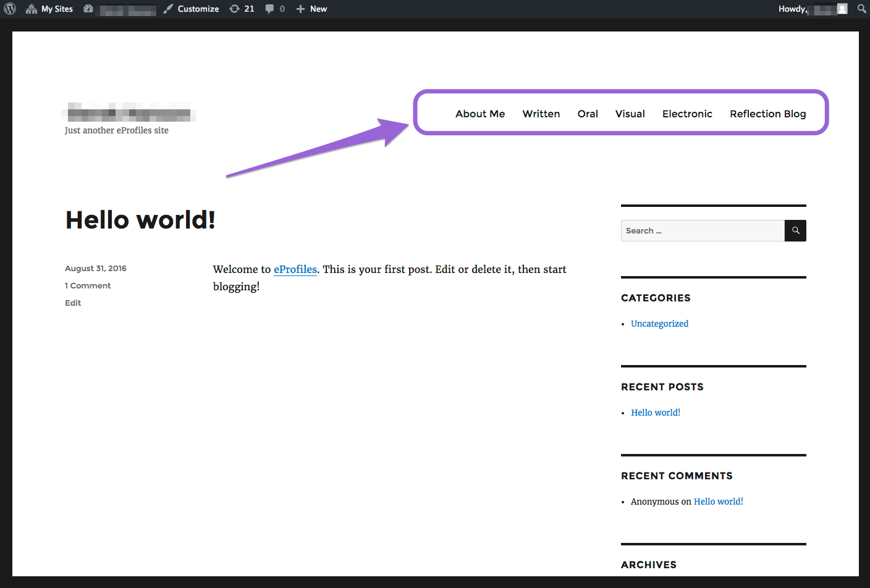Expand the New content menu
Screen dimensions: 870x588
[x=311, y=9]
